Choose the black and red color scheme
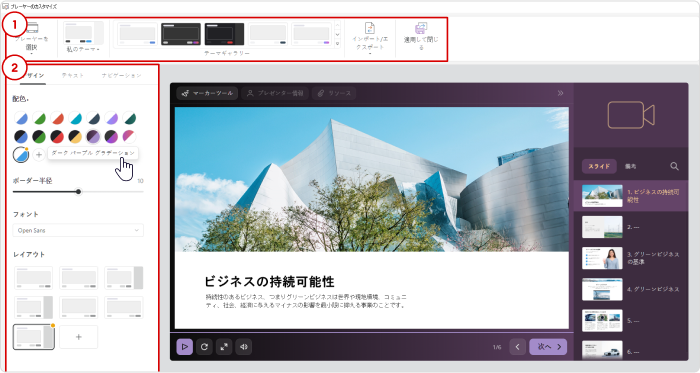Screen dimensions: 700x373 point(57,136)
